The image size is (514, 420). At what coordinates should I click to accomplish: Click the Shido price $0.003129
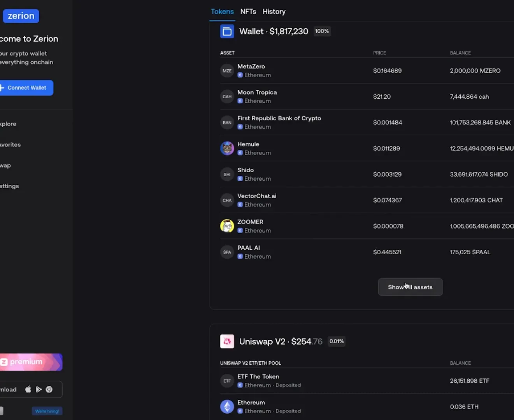[x=387, y=175]
